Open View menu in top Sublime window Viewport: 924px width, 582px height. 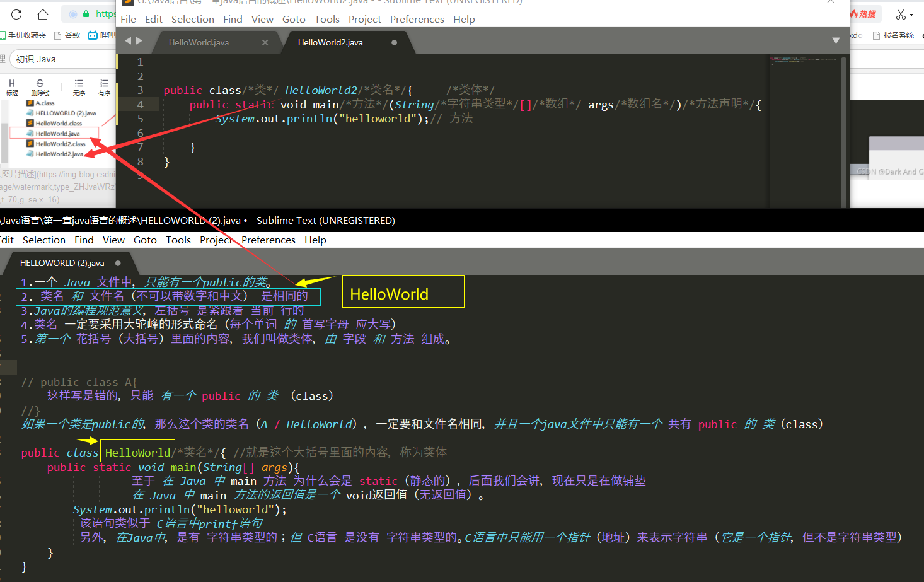[x=262, y=20]
